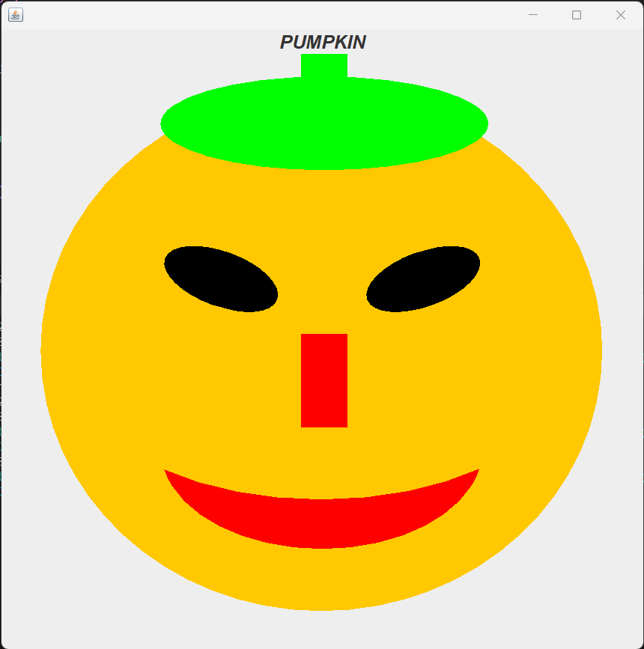Close the pumpkin drawing window
The height and width of the screenshot is (649, 644).
pos(620,15)
